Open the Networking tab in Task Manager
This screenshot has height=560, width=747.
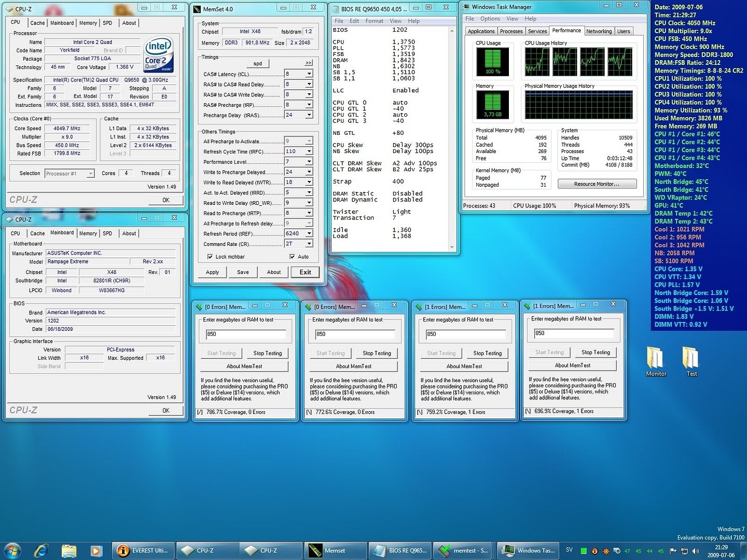click(x=599, y=31)
